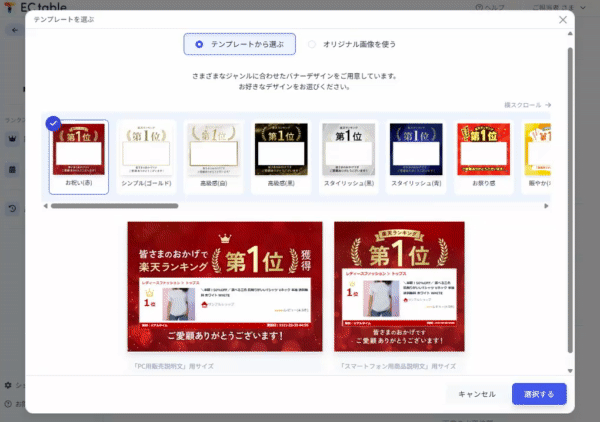Click the 「PC用販売説明文」用サイズ caption
The image size is (600, 422).
click(174, 366)
